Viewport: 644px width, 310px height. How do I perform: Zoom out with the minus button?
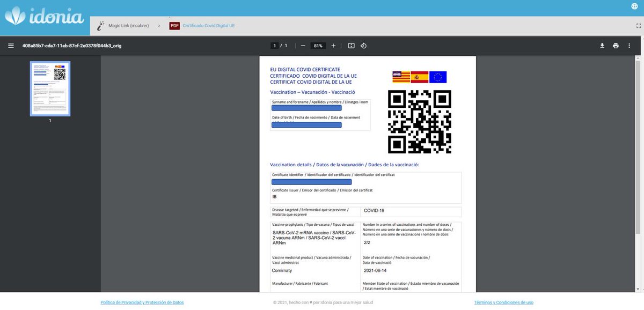[303, 46]
